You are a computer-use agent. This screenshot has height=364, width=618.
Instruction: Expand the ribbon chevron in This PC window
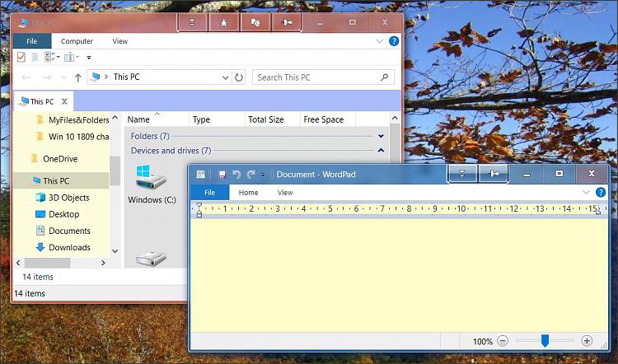click(380, 41)
